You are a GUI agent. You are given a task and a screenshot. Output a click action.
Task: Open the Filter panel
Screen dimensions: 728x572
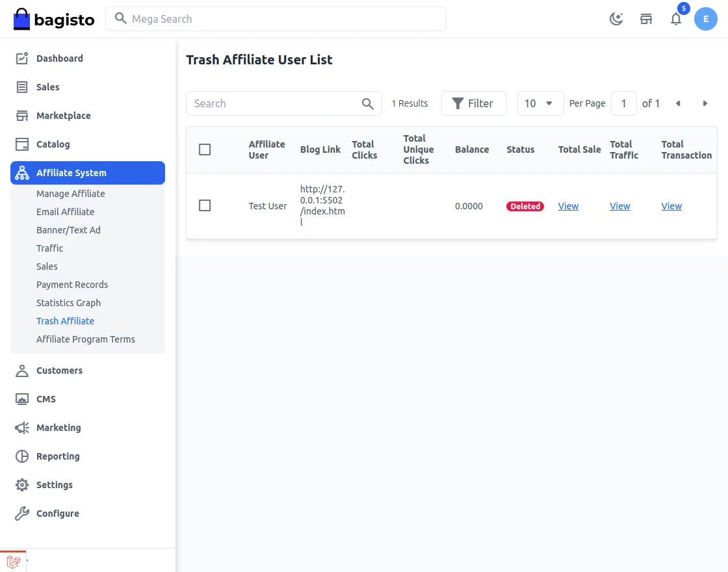(473, 103)
